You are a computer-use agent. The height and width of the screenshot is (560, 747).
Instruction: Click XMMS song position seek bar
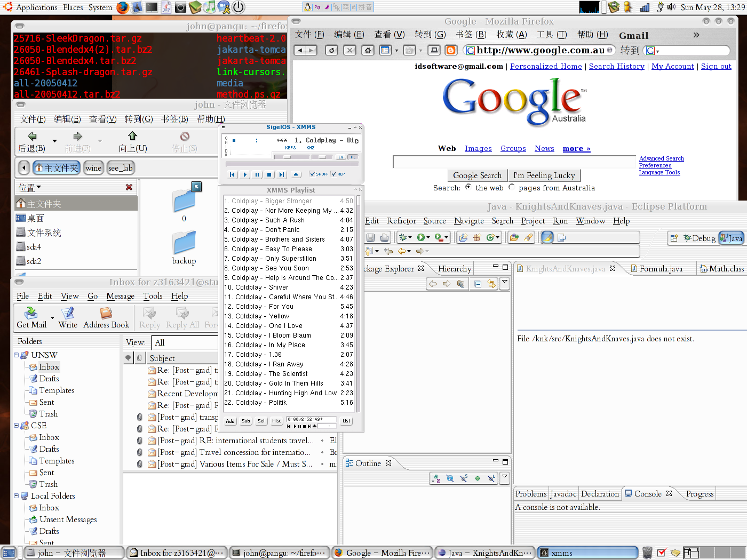(x=291, y=164)
